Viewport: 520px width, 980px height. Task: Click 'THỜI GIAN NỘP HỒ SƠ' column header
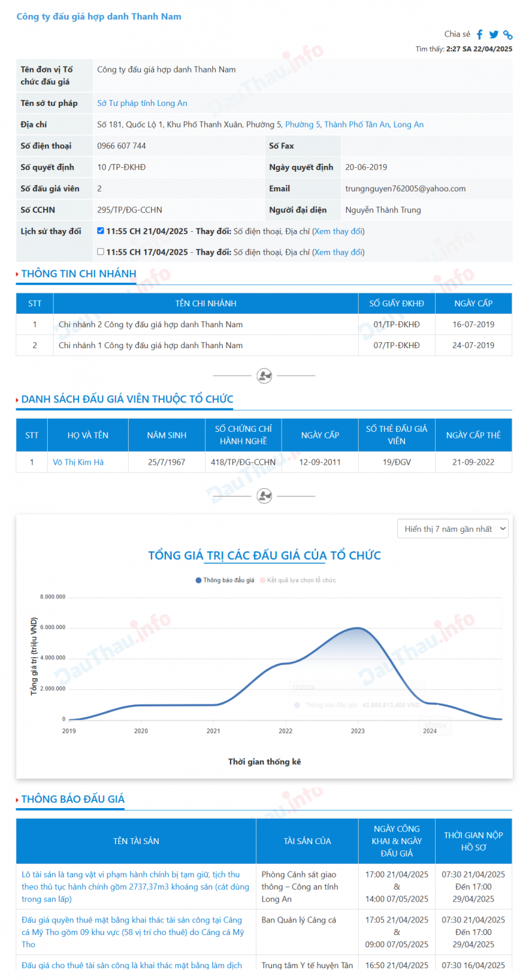pyautogui.click(x=474, y=841)
